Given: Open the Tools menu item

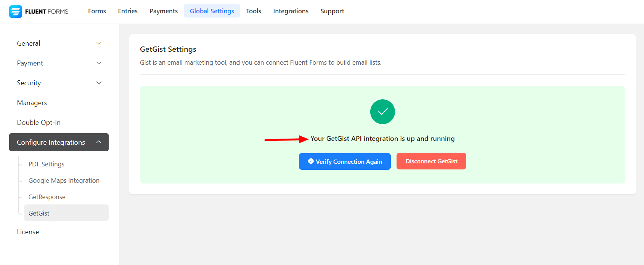Looking at the screenshot, I should [254, 11].
